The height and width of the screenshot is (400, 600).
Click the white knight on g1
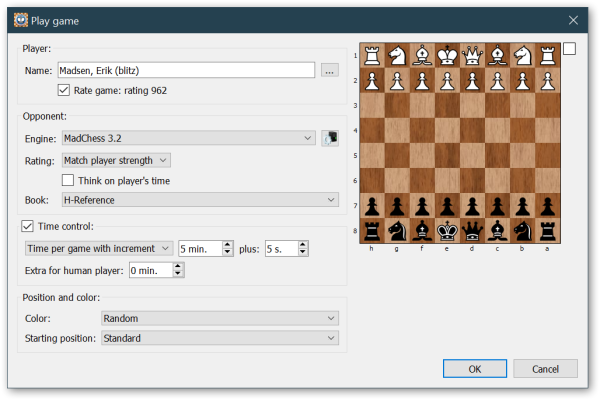pos(397,56)
